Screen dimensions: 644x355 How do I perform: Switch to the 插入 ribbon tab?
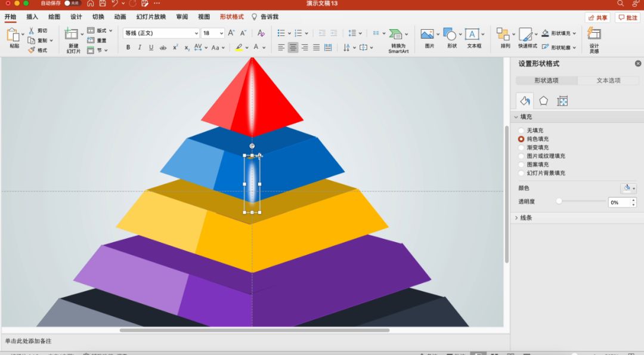click(32, 17)
